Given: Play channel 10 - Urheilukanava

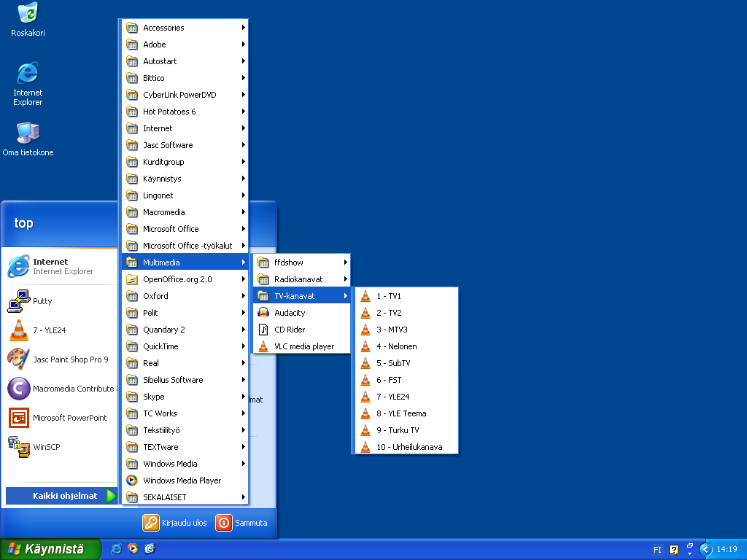Looking at the screenshot, I should pyautogui.click(x=406, y=447).
